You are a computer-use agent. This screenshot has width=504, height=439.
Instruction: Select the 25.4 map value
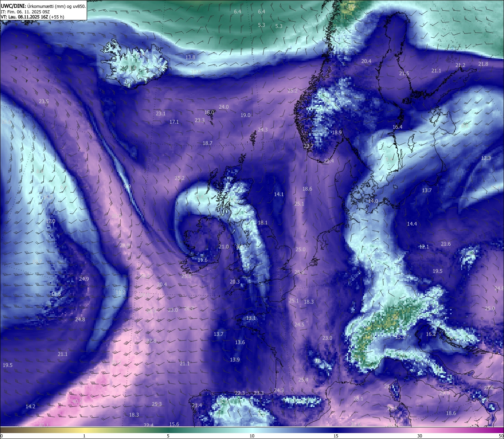(x=303, y=380)
